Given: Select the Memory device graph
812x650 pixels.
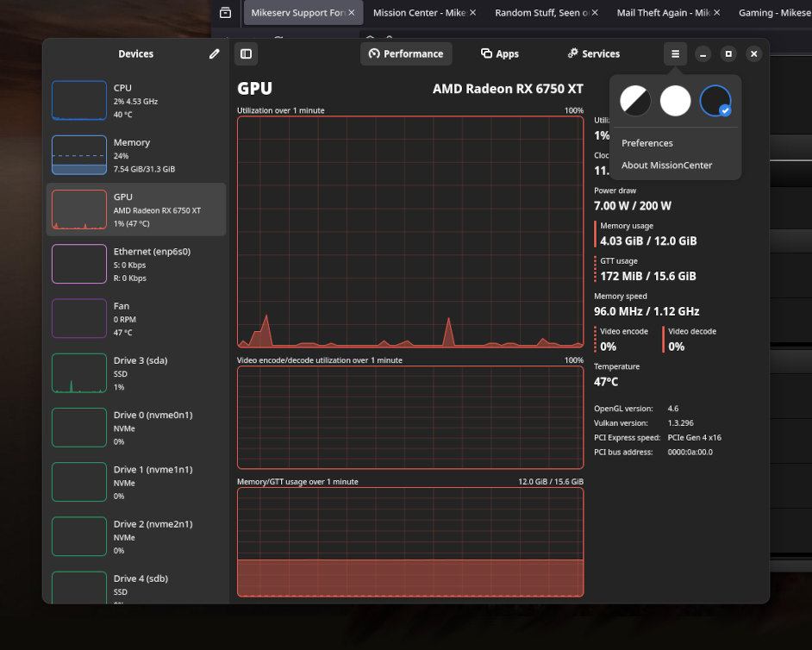Looking at the screenshot, I should point(79,155).
